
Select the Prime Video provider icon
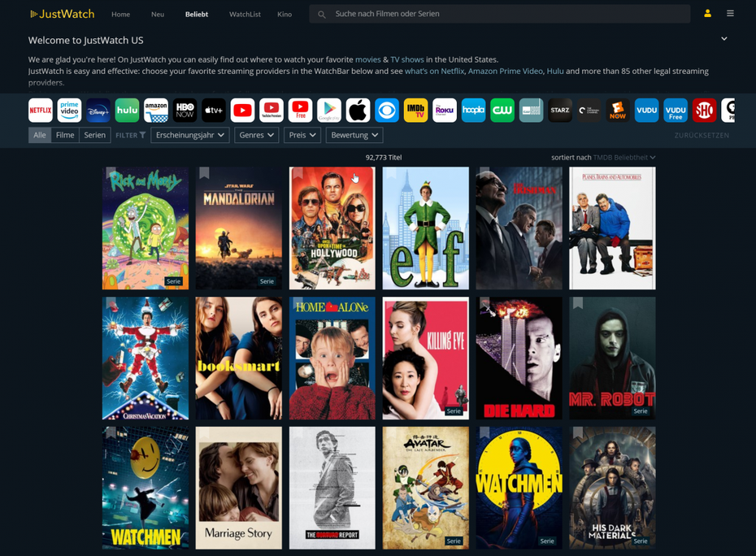[69, 111]
